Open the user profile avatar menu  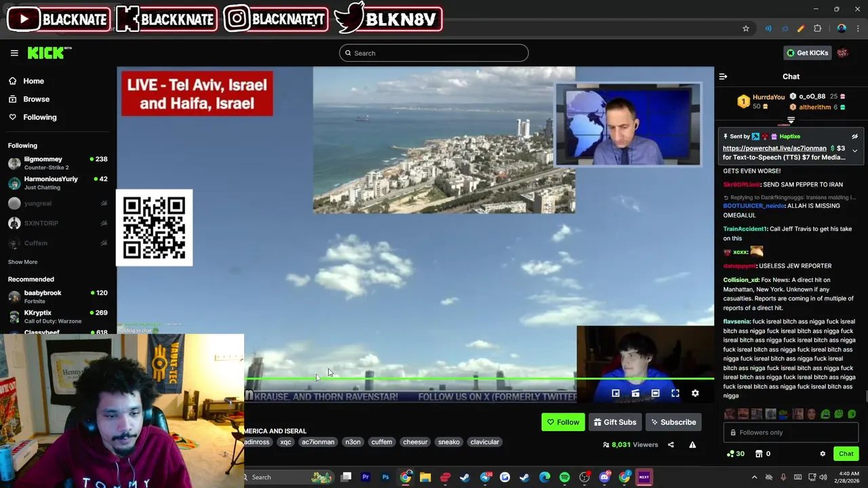tap(842, 53)
